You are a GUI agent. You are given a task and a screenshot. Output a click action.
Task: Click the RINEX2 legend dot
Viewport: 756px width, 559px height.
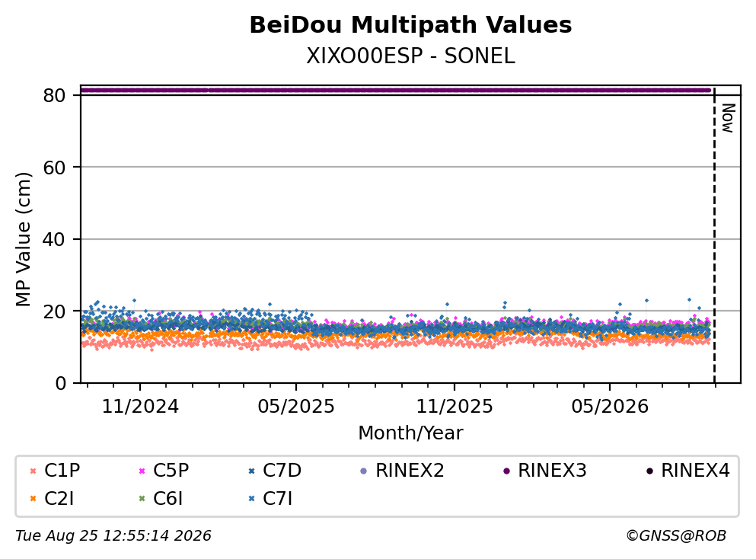click(364, 471)
